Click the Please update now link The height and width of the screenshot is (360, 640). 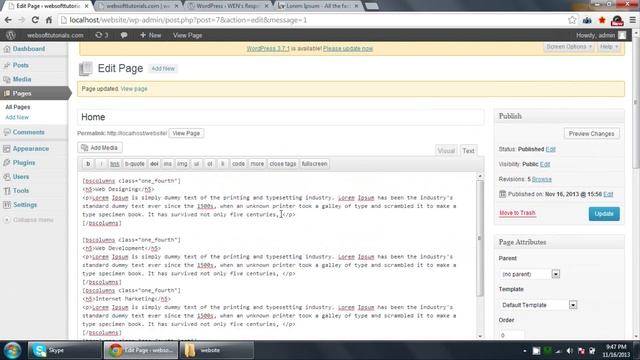[x=348, y=49]
